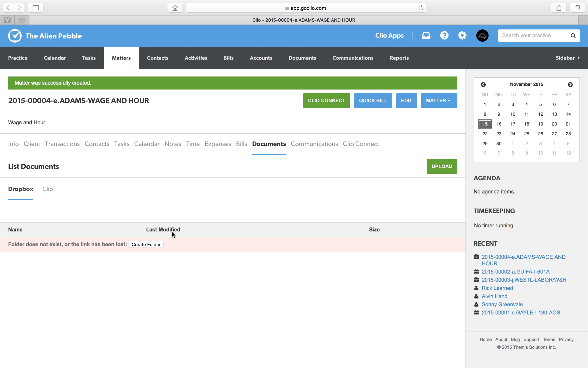Click briefcase icon beside 2015-00002-a.GUIFA-I-601A
This screenshot has width=588, height=368.
click(476, 271)
